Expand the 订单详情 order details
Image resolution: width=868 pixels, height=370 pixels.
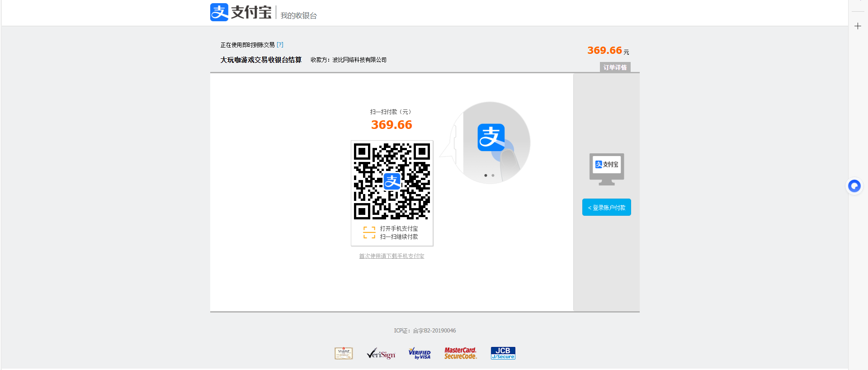tap(615, 67)
